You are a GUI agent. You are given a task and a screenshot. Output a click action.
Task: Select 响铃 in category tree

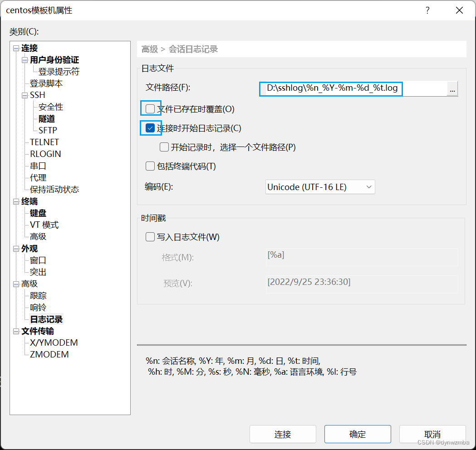tap(38, 308)
